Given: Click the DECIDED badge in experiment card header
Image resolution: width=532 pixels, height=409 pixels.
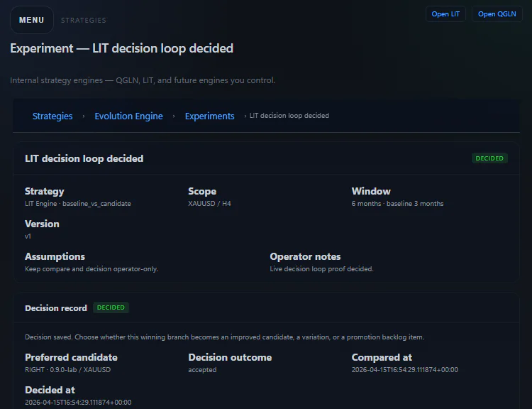Looking at the screenshot, I should tap(489, 158).
